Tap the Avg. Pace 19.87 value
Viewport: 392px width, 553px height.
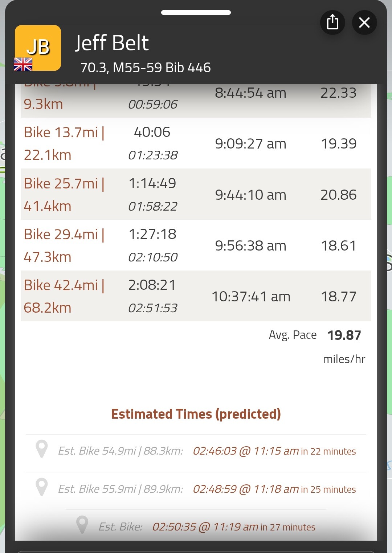point(344,335)
